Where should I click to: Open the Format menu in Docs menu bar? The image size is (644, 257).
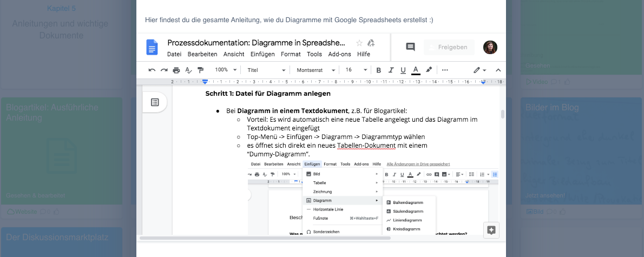[291, 54]
